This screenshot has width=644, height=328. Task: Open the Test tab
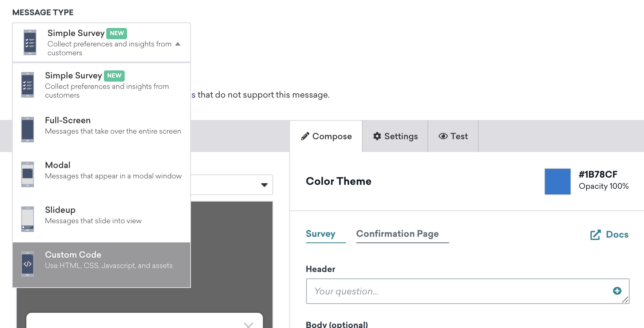click(x=453, y=136)
